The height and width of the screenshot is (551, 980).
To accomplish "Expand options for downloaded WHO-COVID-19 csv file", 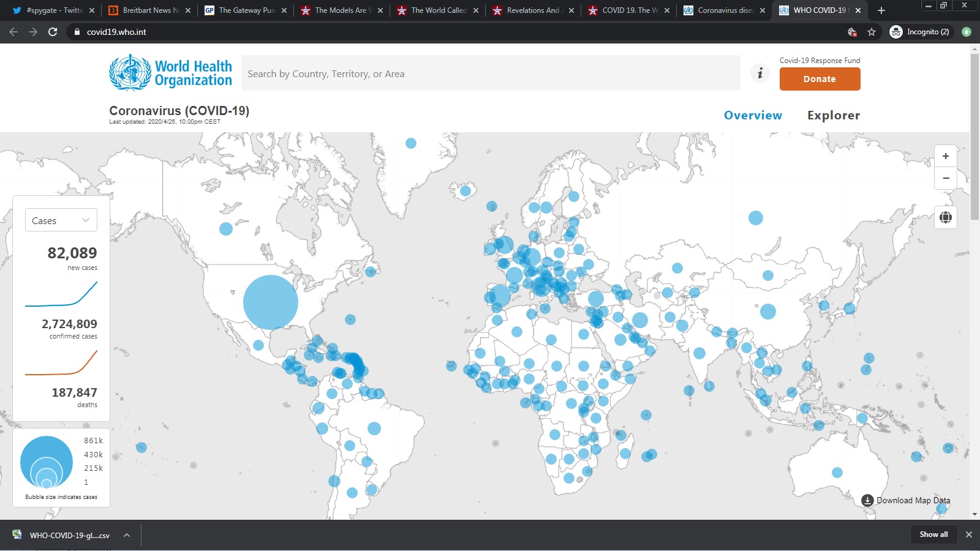I will [x=127, y=535].
